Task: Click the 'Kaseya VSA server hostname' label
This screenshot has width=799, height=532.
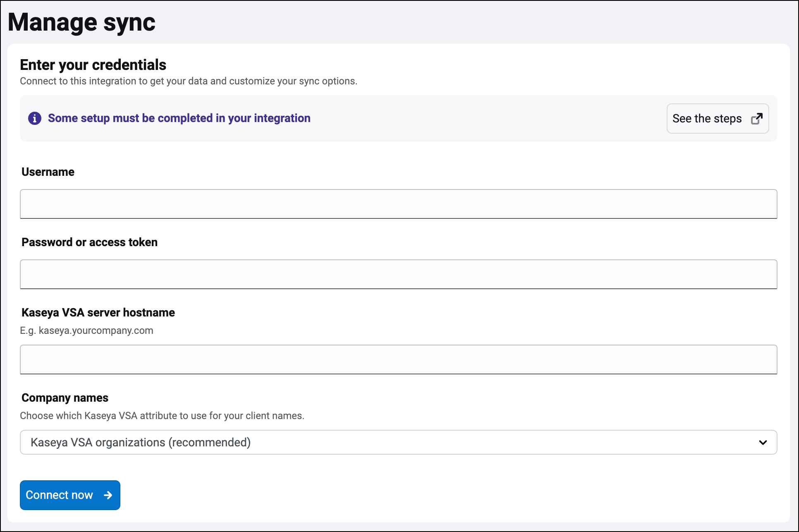Action: click(x=98, y=313)
